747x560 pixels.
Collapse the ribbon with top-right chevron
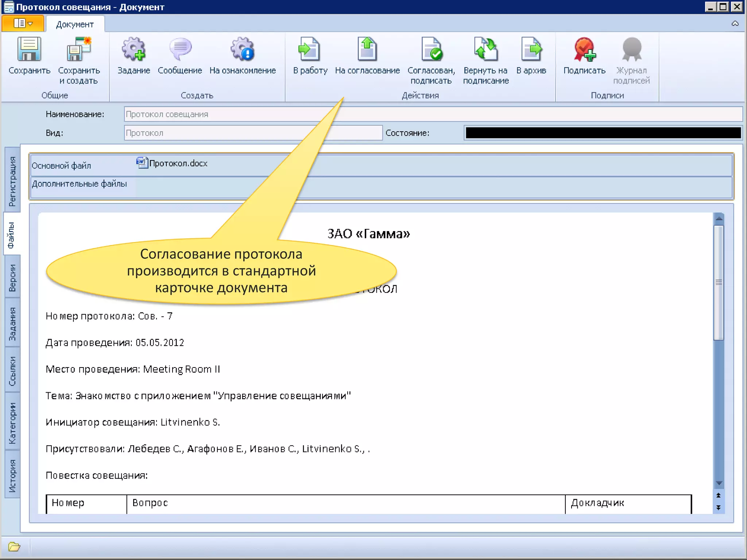click(735, 24)
